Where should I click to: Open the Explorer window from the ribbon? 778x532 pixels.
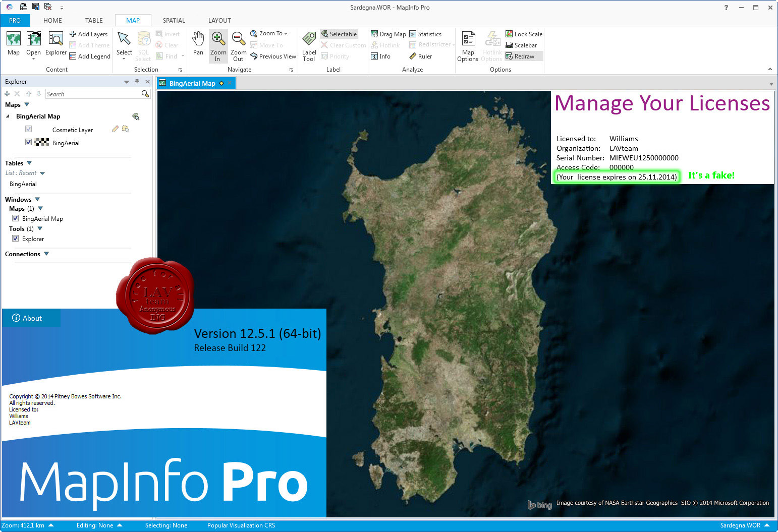point(55,43)
